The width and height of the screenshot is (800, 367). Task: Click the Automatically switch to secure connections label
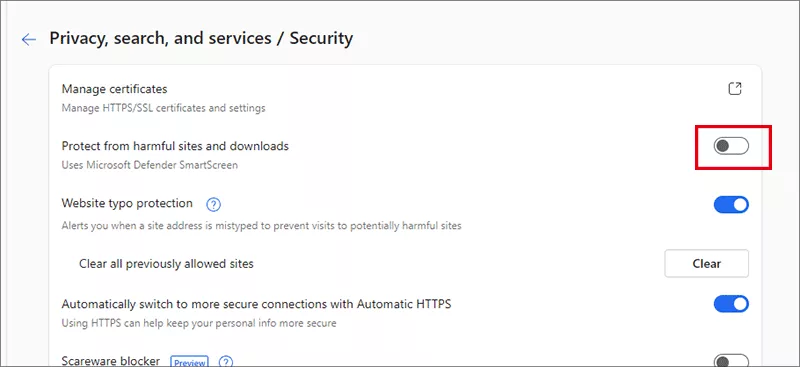point(257,304)
